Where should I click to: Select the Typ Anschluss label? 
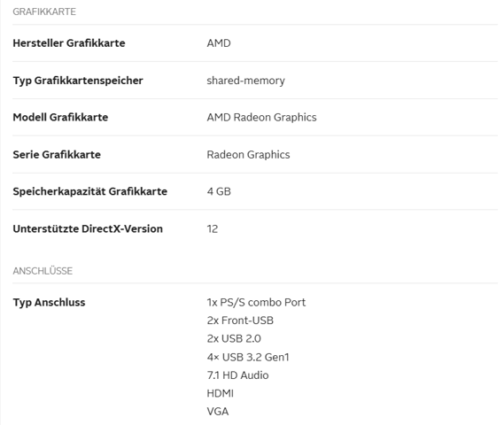[x=49, y=303]
